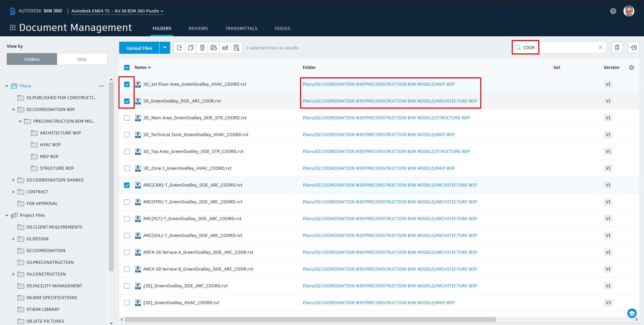Check the 3D_Main Area STR_COORD file checkbox
This screenshot has width=644, height=325.
pos(127,118)
